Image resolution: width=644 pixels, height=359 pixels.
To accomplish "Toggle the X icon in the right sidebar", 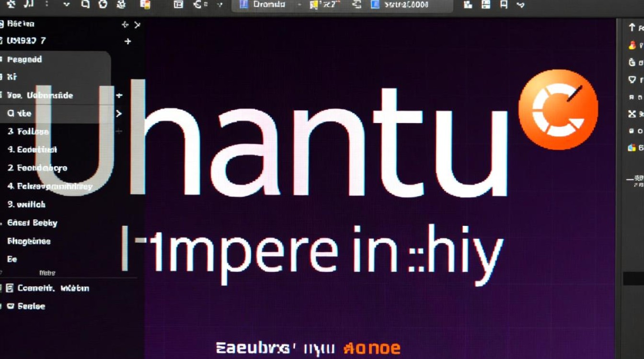I will coord(632,114).
